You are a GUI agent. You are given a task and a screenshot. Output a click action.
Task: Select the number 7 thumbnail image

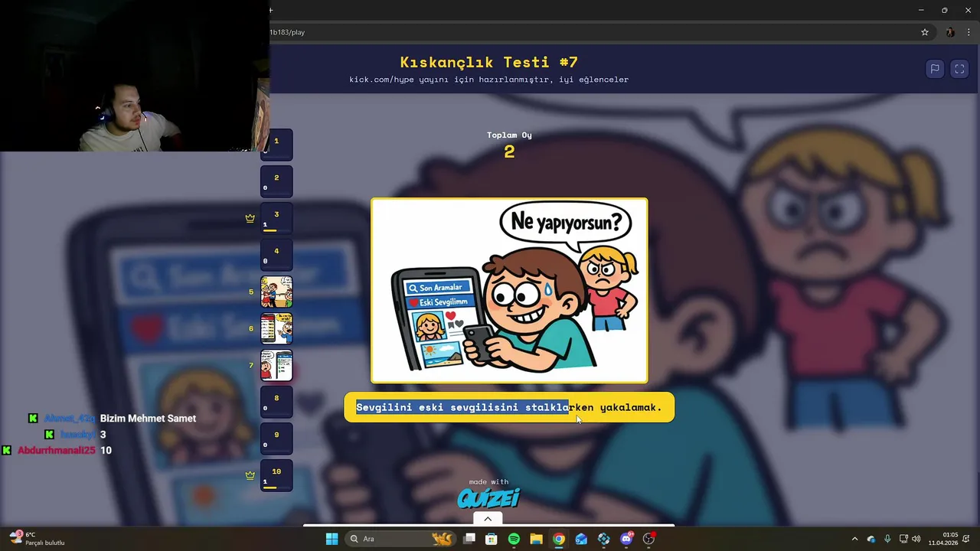click(x=276, y=365)
